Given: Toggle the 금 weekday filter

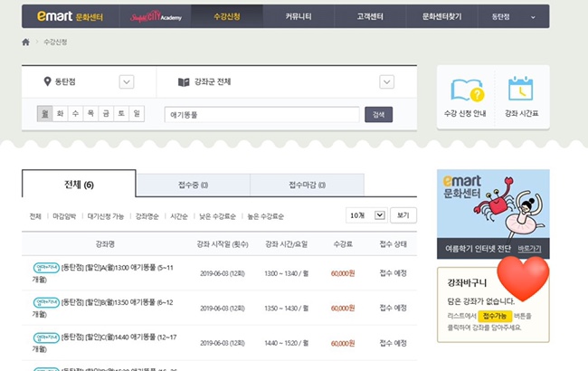Looking at the screenshot, I should pyautogui.click(x=106, y=114).
